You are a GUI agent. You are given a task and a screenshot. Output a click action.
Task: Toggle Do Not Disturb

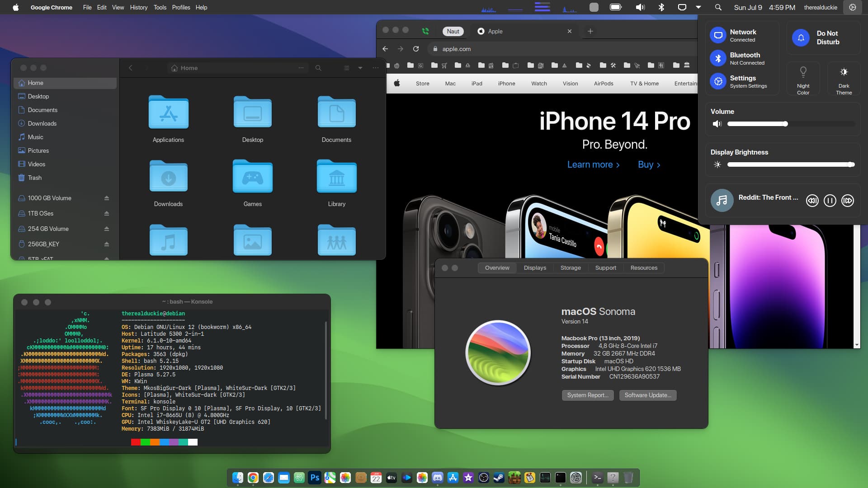click(x=801, y=38)
